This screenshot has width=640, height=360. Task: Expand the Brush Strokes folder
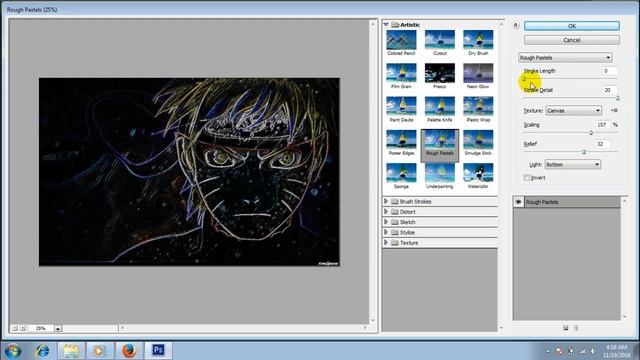point(386,201)
